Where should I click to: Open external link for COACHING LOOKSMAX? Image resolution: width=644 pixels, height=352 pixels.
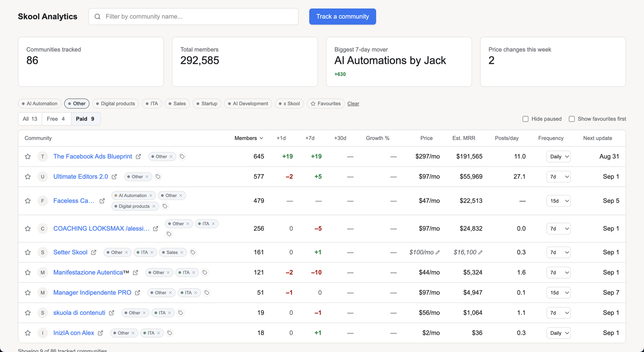156,229
